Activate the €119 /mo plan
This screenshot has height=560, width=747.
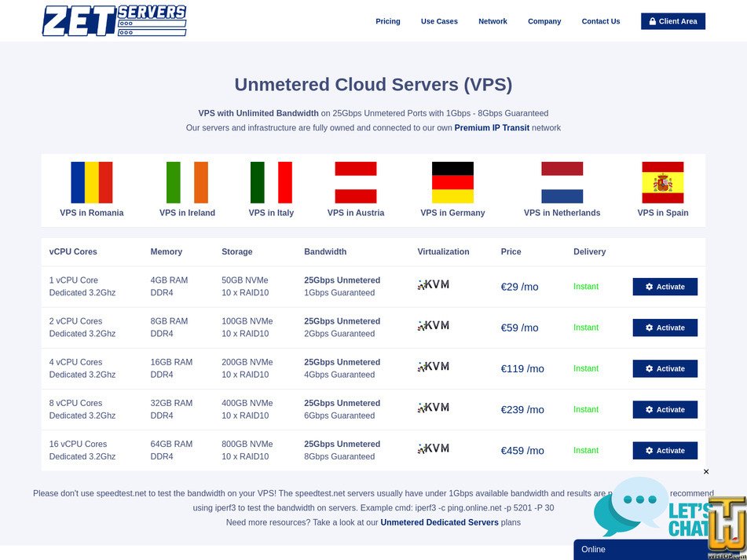pos(665,368)
